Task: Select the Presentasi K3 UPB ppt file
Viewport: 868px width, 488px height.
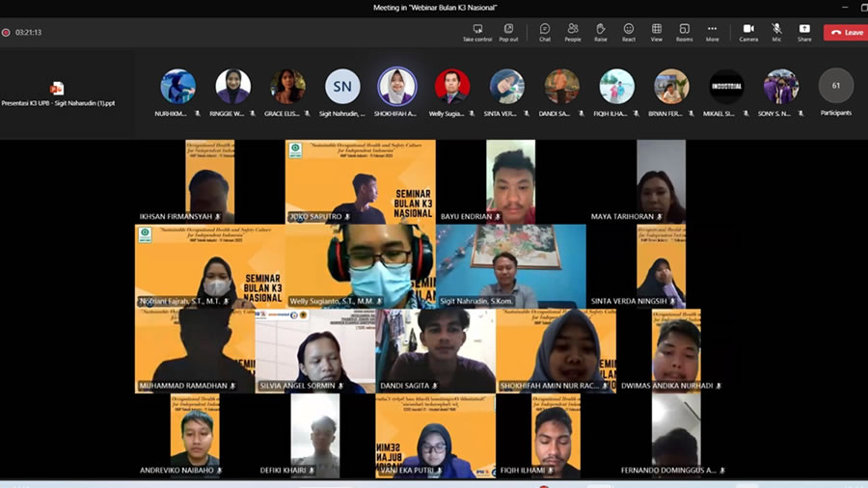Action: click(57, 93)
